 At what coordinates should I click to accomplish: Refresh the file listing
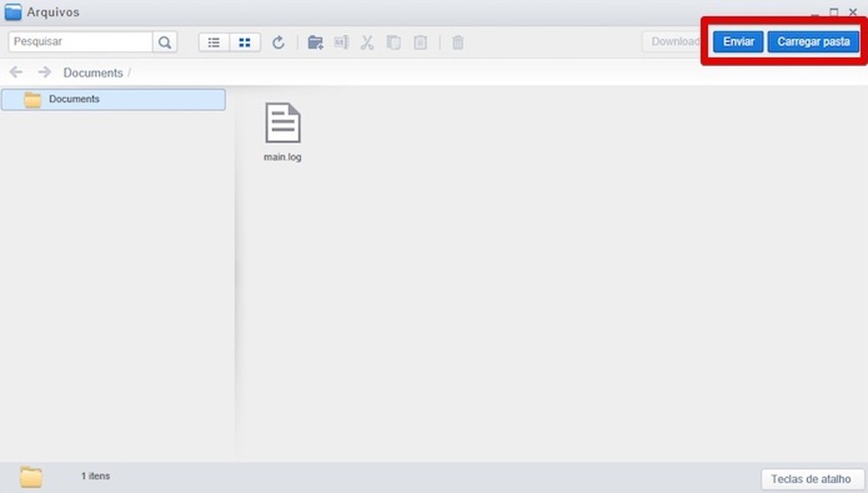pos(279,41)
